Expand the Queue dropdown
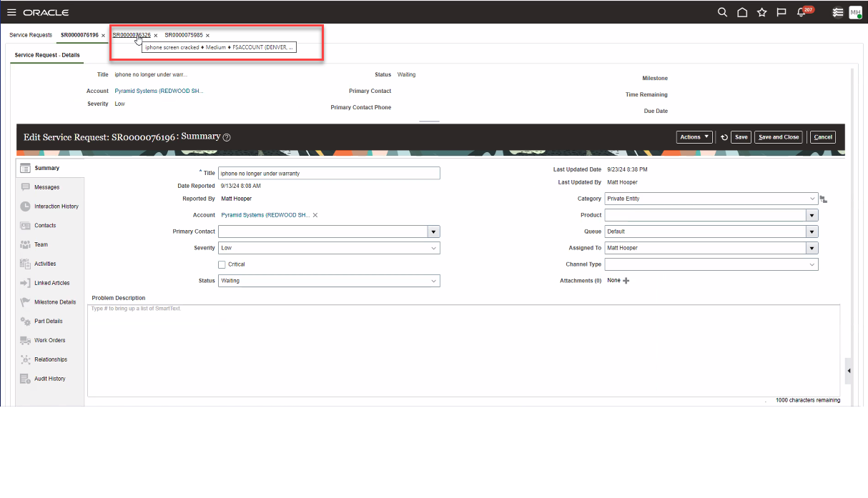868x498 pixels. click(812, 231)
